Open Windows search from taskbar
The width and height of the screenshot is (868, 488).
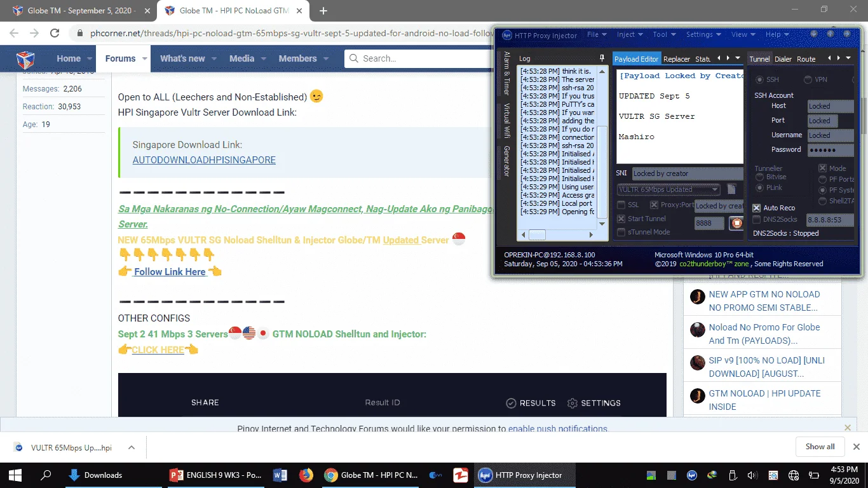(x=46, y=475)
